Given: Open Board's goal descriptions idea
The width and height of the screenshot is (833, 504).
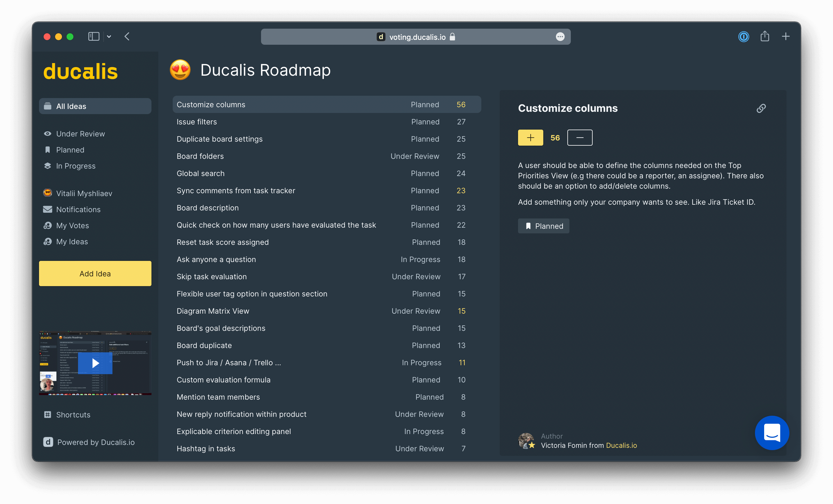Looking at the screenshot, I should click(x=326, y=328).
